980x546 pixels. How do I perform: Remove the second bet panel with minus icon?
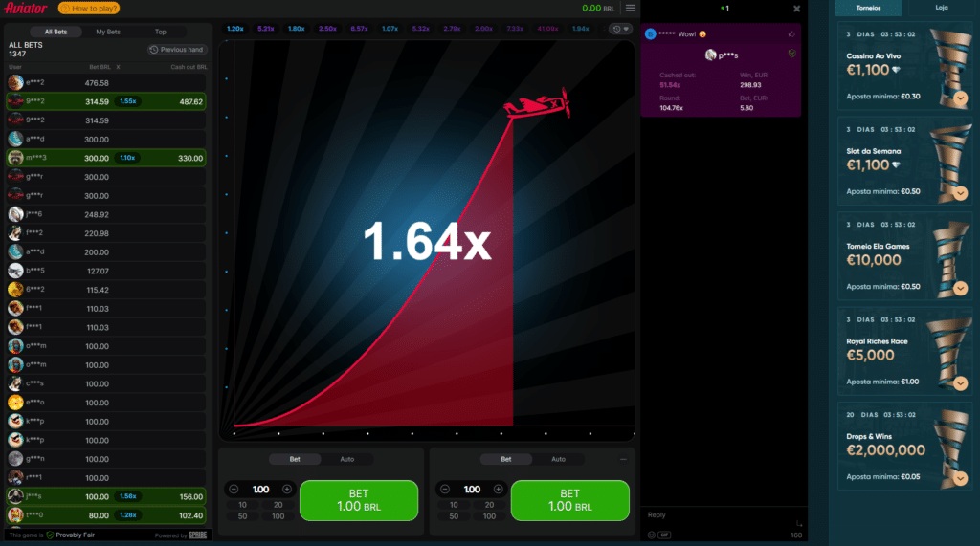pyautogui.click(x=623, y=459)
